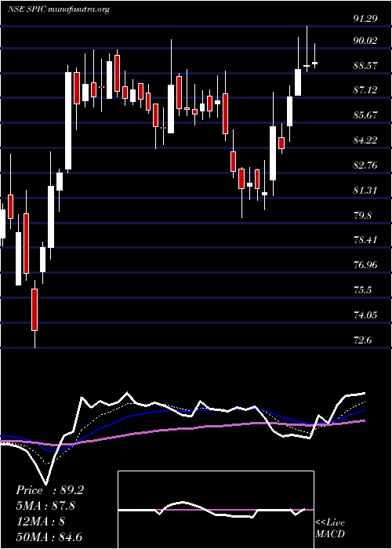Click the '5MA : 87.8' readout
The width and height of the screenshot is (392, 549).
pyautogui.click(x=46, y=506)
